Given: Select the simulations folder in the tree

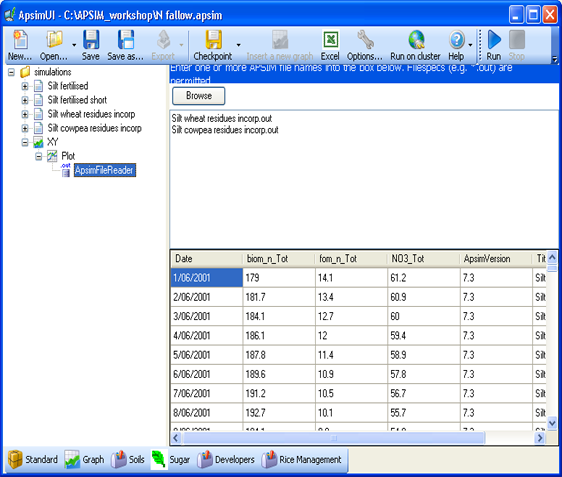Looking at the screenshot, I should pyautogui.click(x=52, y=72).
